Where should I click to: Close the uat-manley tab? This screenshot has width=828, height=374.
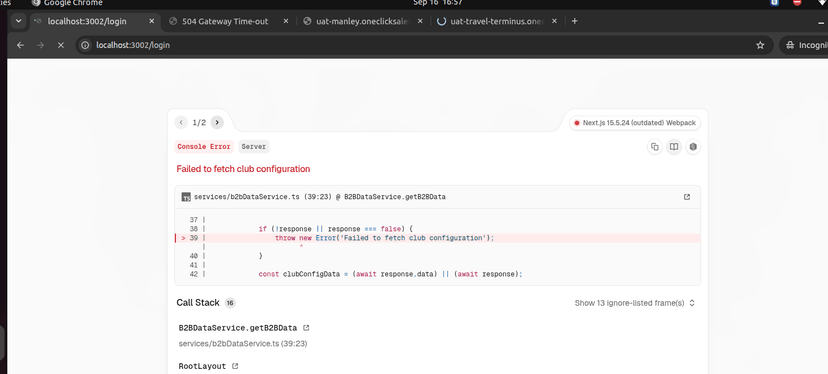420,21
